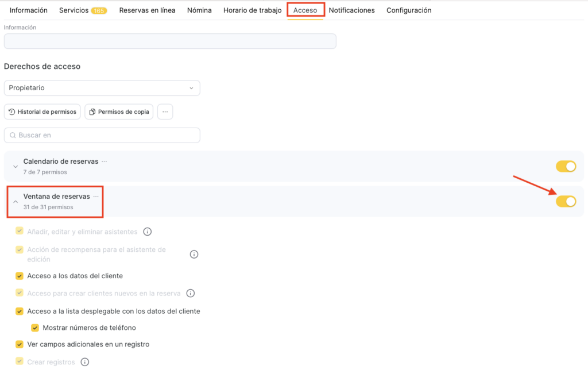The height and width of the screenshot is (369, 588).
Task: Disable the Ventana de reservas toggle switch
Action: pos(566,201)
